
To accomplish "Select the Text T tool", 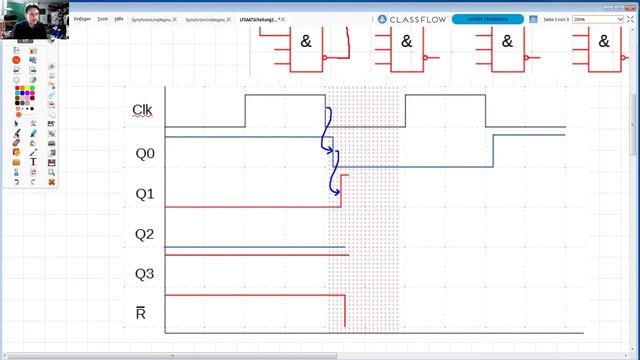I will 33,162.
